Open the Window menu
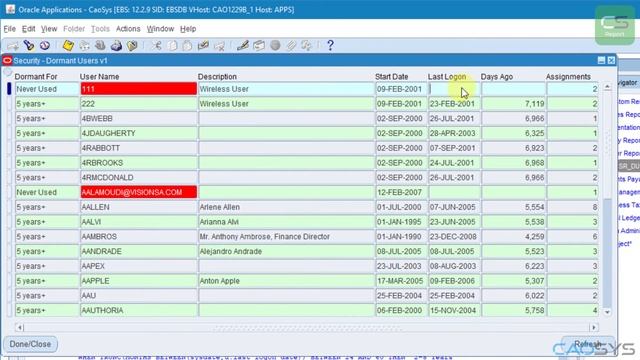The width and height of the screenshot is (640, 360). click(x=160, y=29)
